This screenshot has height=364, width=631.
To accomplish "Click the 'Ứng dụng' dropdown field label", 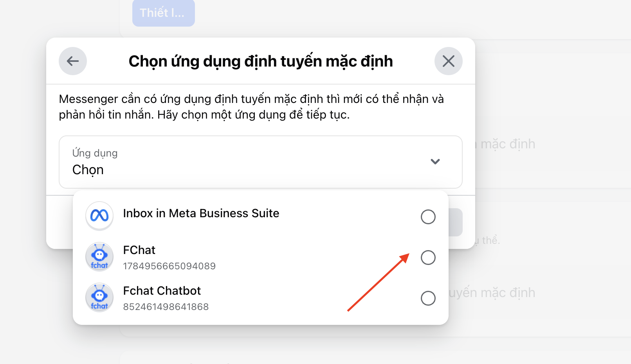I will pos(95,153).
